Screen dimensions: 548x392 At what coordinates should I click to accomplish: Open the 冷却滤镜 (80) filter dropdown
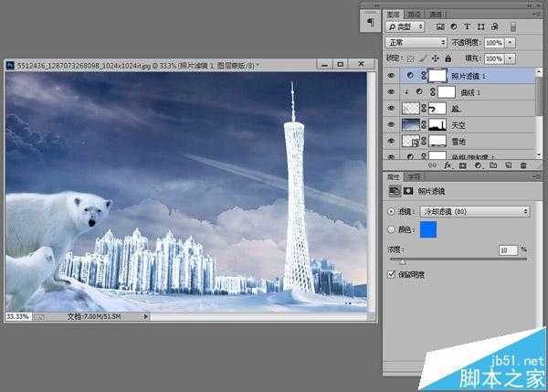tap(475, 211)
